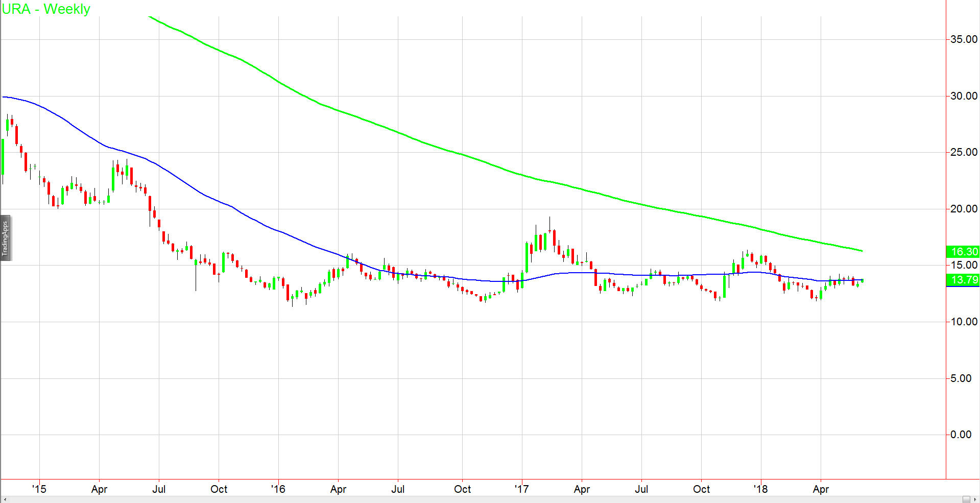Click the 10.00 price axis label

pyautogui.click(x=964, y=322)
